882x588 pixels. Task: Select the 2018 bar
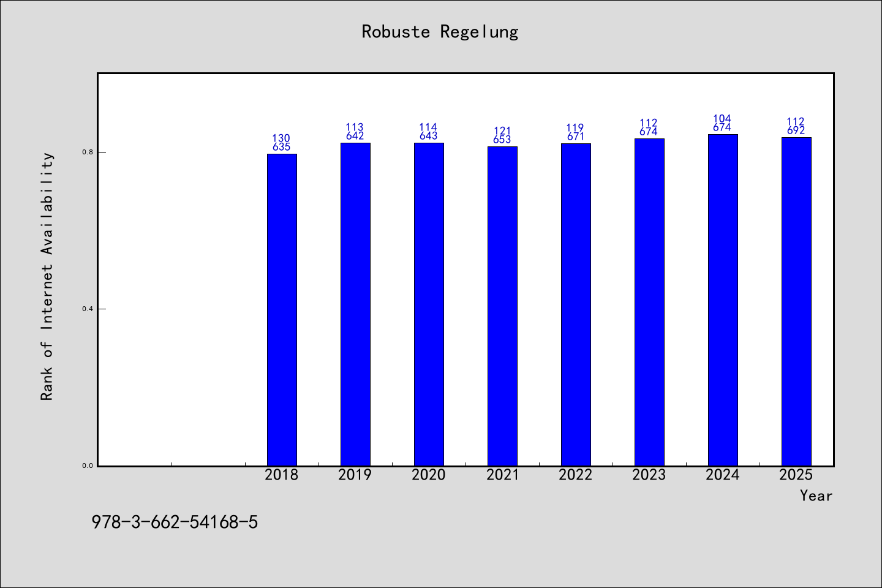coord(282,310)
